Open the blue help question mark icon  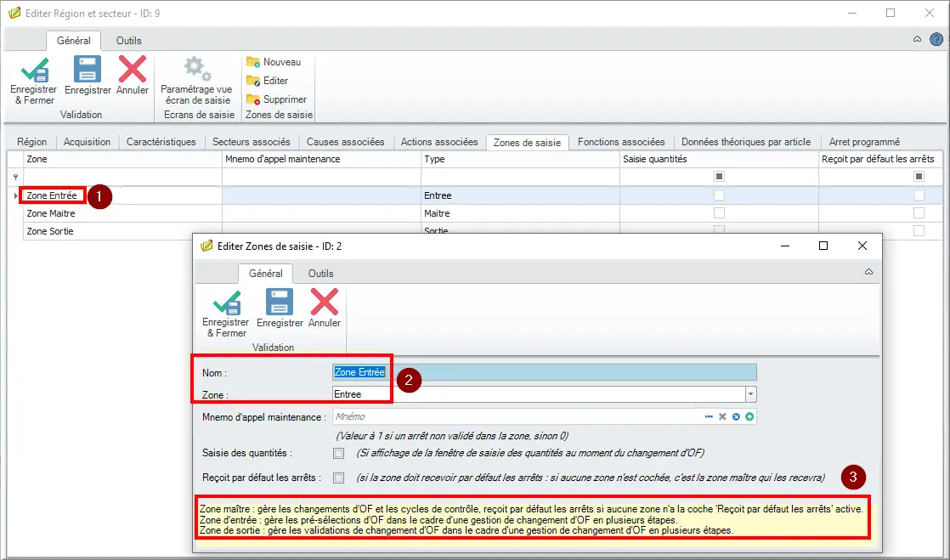pos(936,40)
